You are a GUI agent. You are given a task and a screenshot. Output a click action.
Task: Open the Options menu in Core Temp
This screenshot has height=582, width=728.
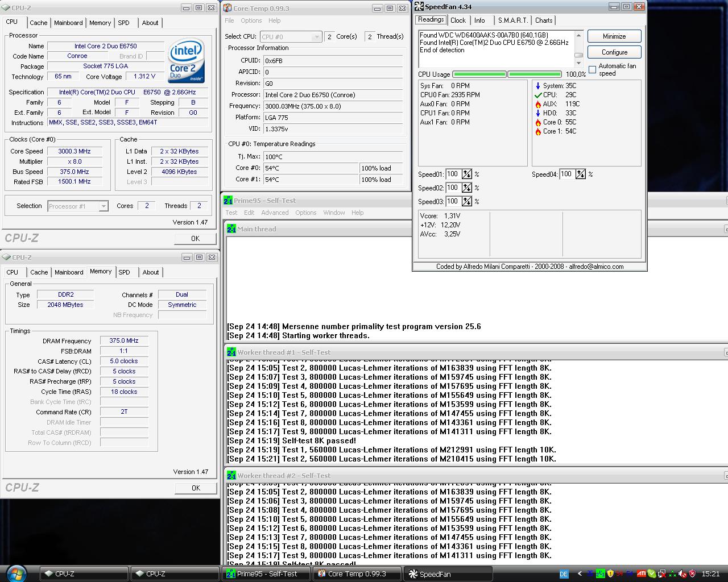coord(251,20)
